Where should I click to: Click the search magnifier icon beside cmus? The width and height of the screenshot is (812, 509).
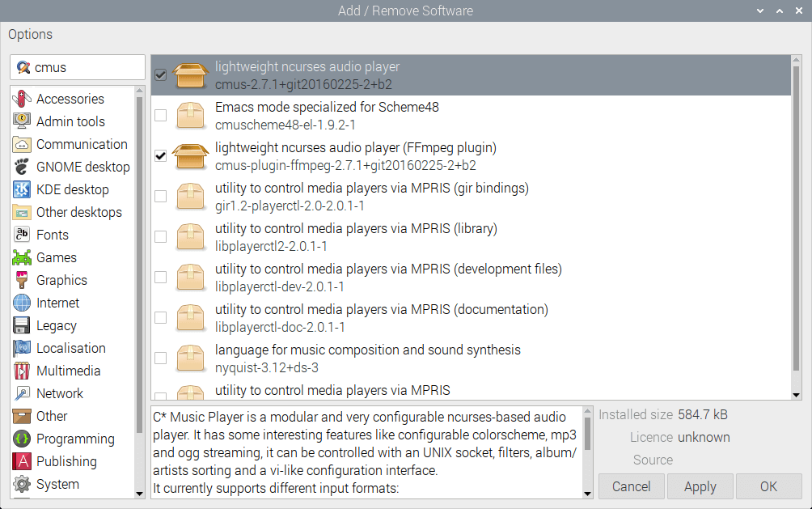tap(23, 67)
